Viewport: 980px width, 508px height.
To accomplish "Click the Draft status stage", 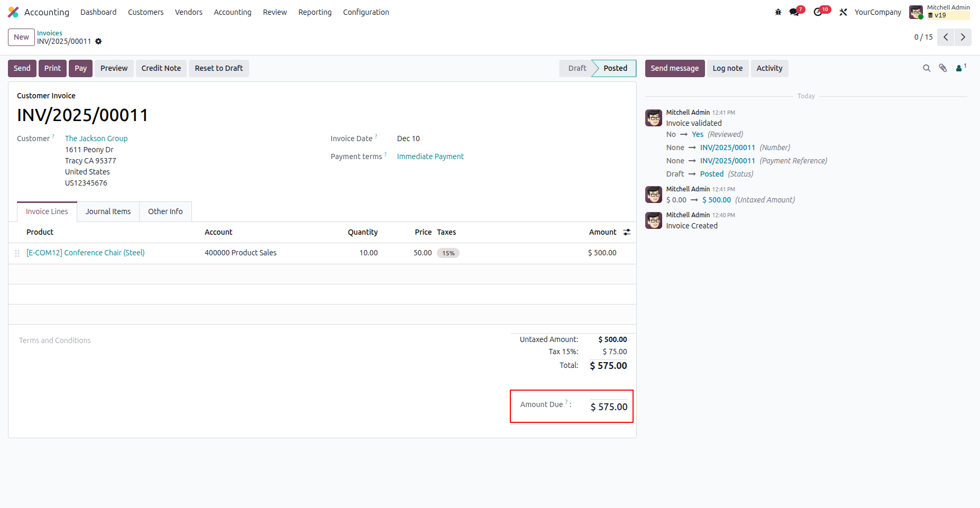I will tap(576, 68).
